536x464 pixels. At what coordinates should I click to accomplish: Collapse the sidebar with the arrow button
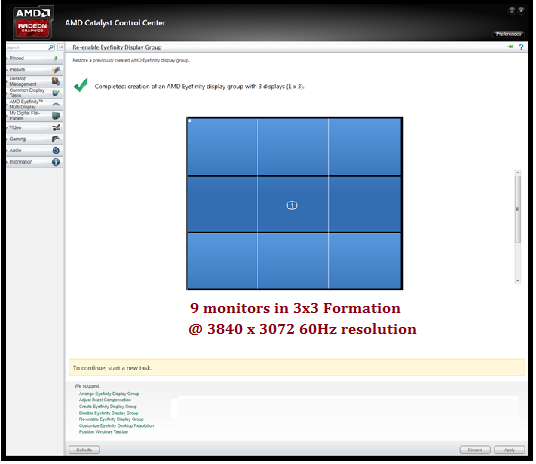pyautogui.click(x=61, y=47)
